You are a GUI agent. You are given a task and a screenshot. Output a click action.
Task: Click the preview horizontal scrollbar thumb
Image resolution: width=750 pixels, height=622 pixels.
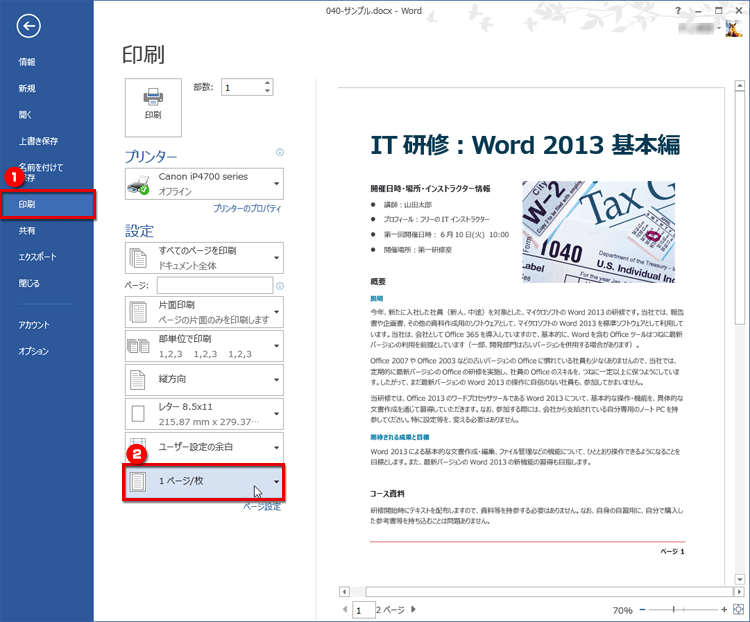point(549,592)
